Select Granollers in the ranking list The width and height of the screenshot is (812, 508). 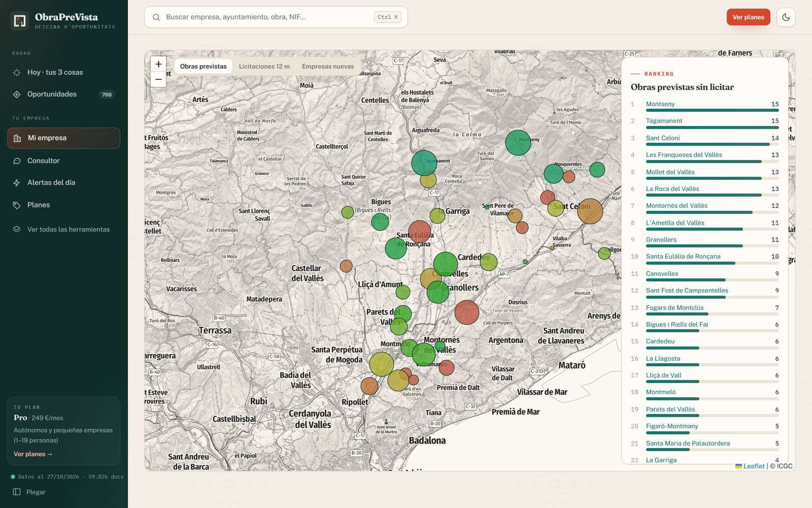tap(661, 240)
